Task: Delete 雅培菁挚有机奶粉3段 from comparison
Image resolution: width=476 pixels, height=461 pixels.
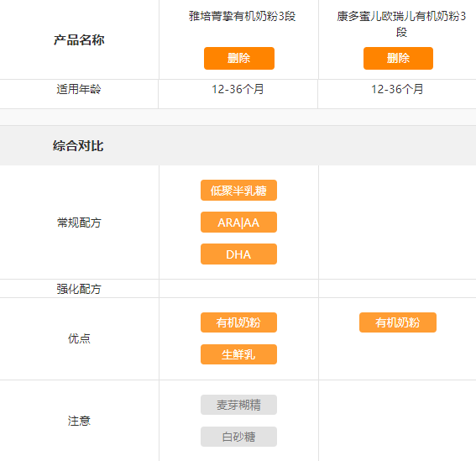Action: click(x=239, y=58)
